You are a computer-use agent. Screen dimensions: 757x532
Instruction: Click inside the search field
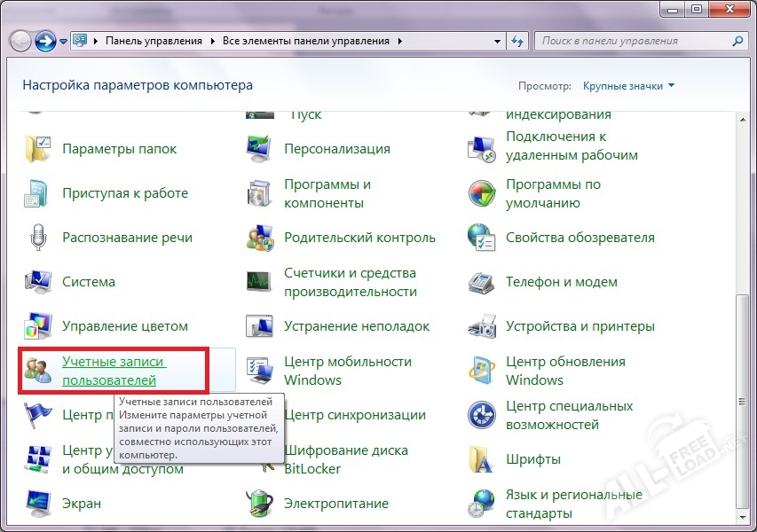639,40
